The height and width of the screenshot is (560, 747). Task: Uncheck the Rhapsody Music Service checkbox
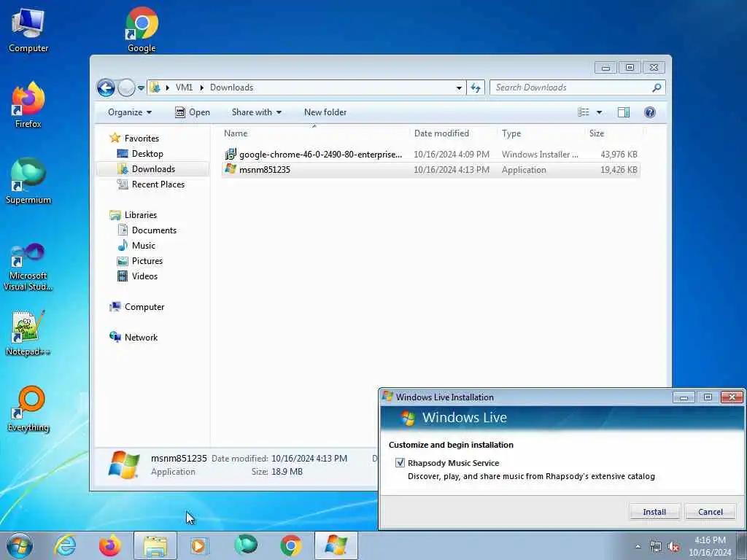(400, 463)
